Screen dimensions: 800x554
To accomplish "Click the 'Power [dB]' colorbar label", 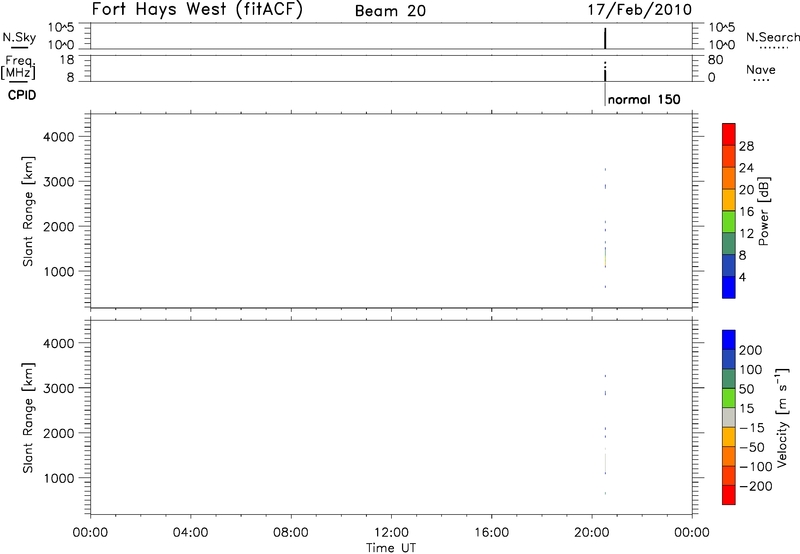I will [x=764, y=211].
